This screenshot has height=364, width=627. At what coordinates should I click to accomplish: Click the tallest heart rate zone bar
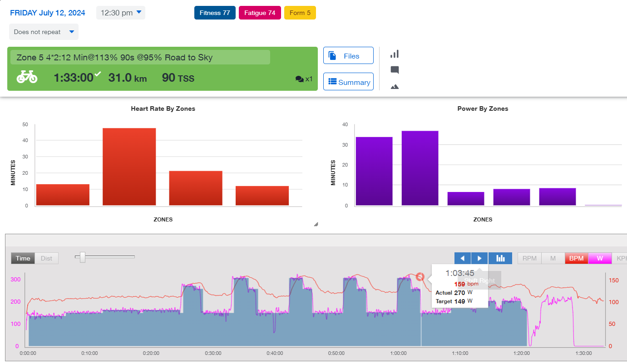click(129, 167)
